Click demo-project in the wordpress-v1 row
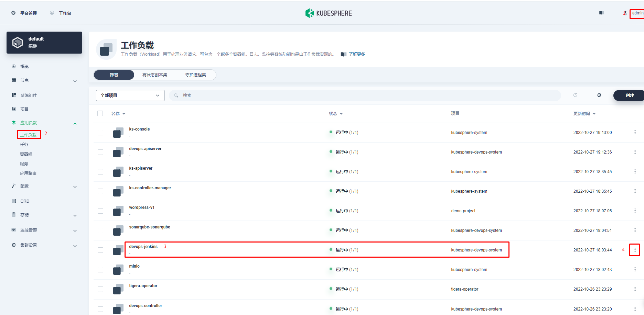644x315 pixels. coord(463,211)
